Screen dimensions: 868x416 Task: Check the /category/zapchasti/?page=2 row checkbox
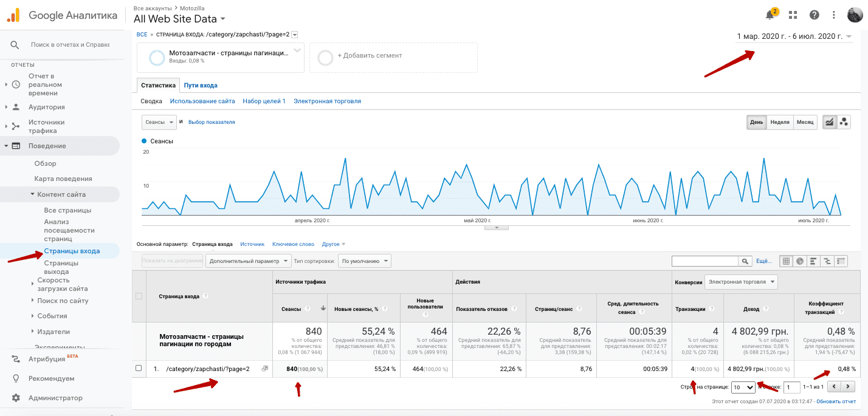[x=139, y=369]
